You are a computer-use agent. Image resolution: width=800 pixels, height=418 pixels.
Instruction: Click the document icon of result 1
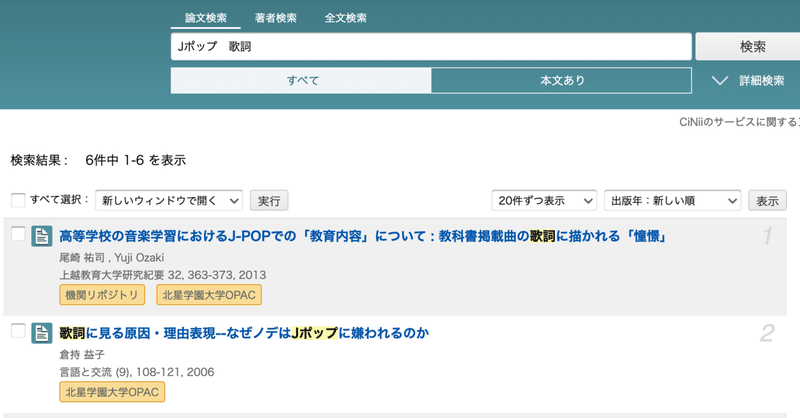pyautogui.click(x=41, y=236)
